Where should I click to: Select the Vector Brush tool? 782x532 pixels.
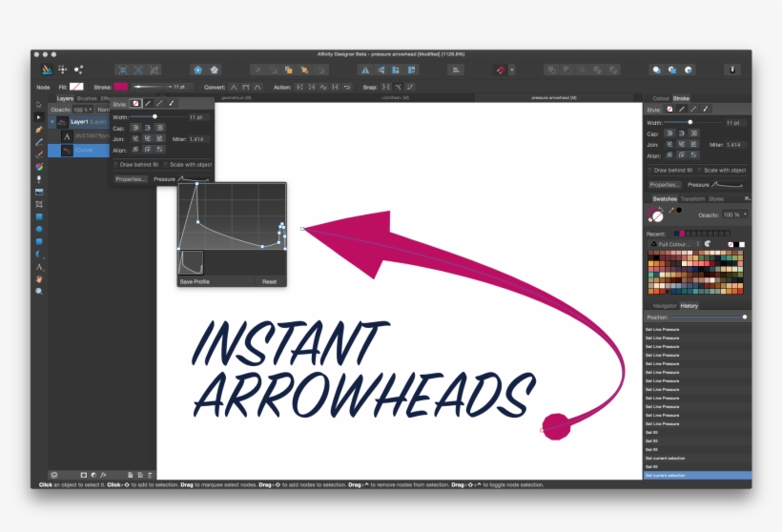[x=39, y=154]
